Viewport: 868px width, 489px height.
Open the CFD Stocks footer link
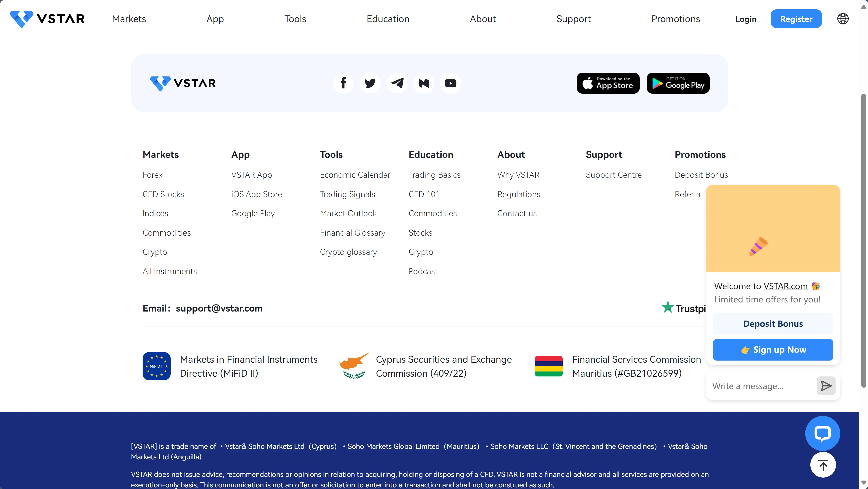(163, 194)
